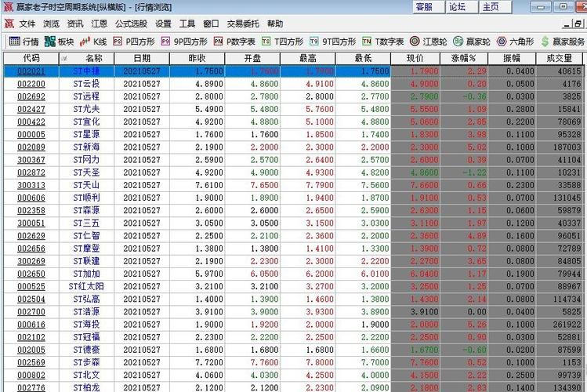
Task: Open the 窗口 menu
Action: 211,24
